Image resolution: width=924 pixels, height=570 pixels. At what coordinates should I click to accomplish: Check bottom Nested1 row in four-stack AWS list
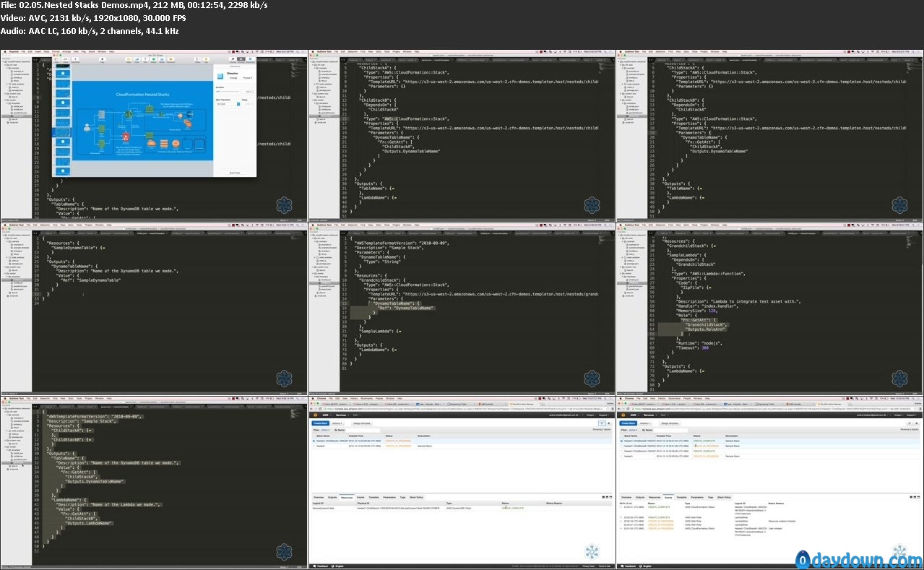(x=622, y=457)
